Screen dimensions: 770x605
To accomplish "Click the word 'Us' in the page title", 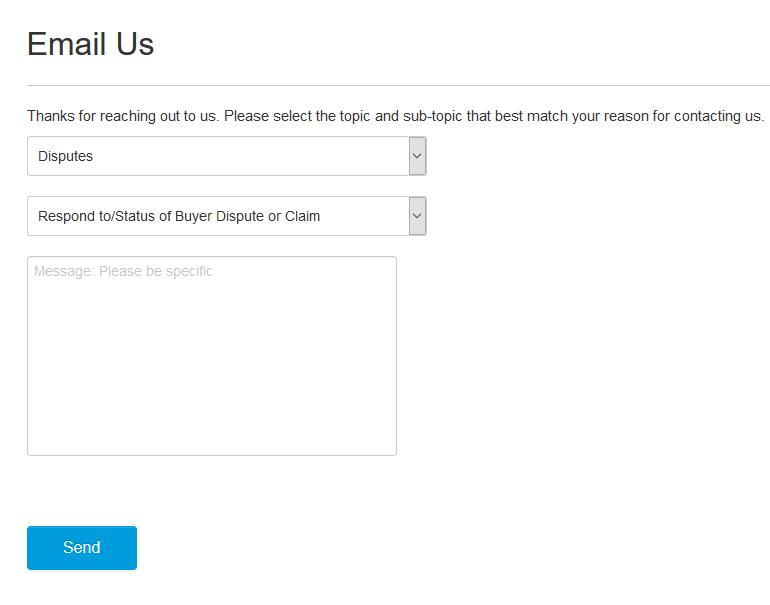I will (135, 44).
